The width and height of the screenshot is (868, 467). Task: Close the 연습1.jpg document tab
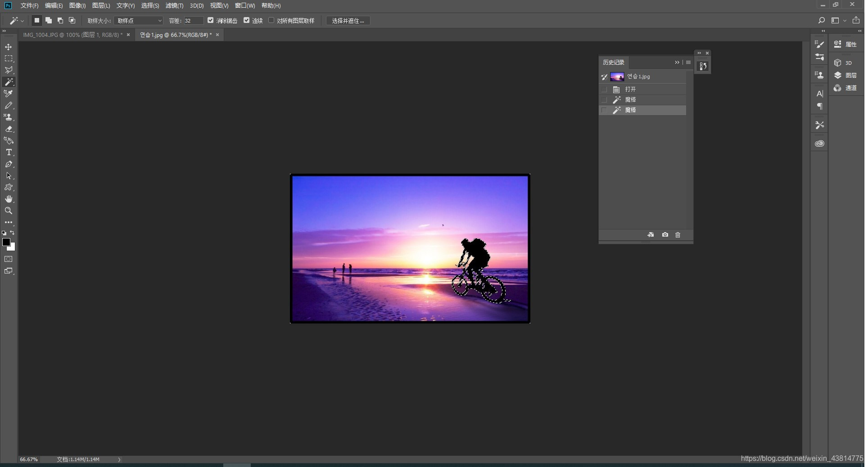(x=217, y=35)
